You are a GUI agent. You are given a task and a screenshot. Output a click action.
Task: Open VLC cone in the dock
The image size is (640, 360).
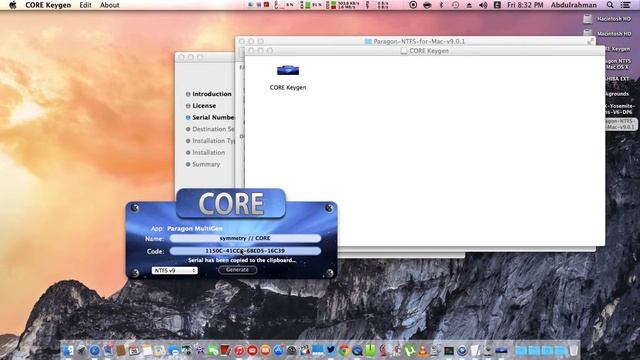point(422,350)
